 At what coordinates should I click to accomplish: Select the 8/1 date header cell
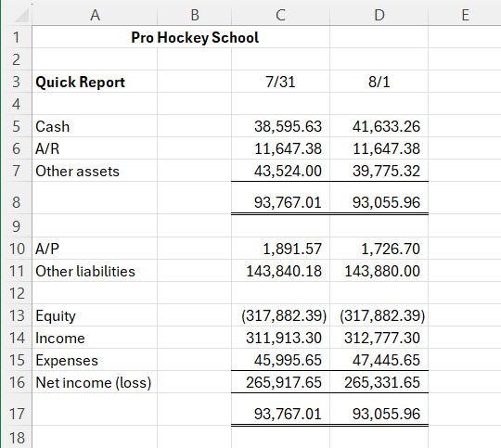379,82
